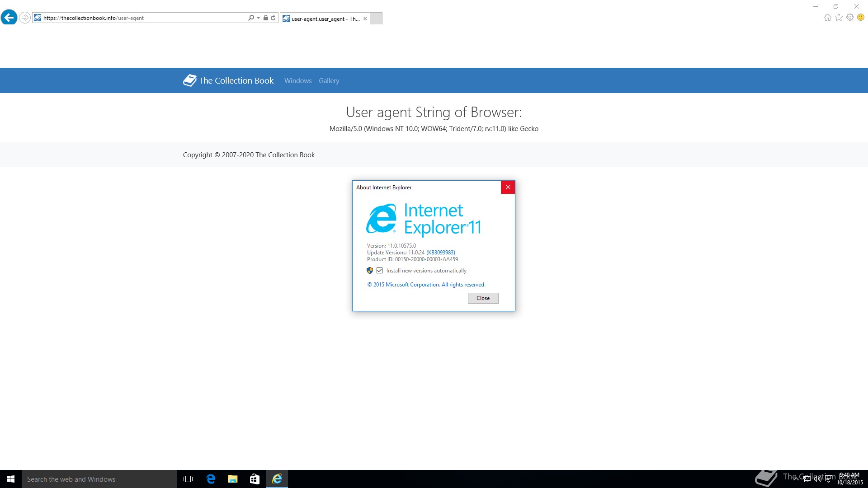Refresh the page using reload icon
This screenshot has width=868, height=488.
(x=273, y=18)
